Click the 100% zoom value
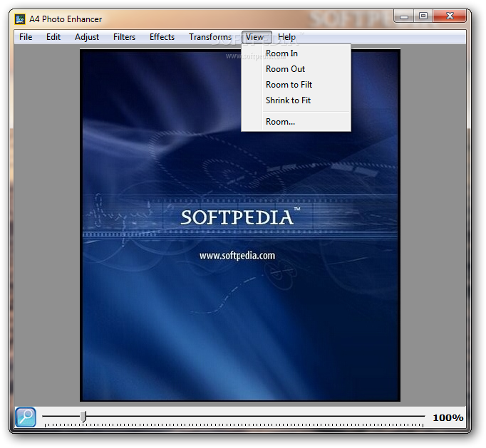 click(448, 417)
